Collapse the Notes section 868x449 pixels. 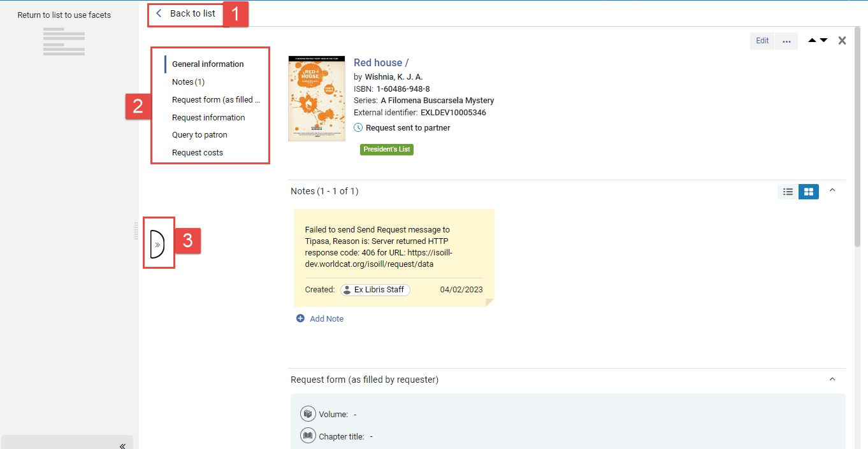point(832,190)
